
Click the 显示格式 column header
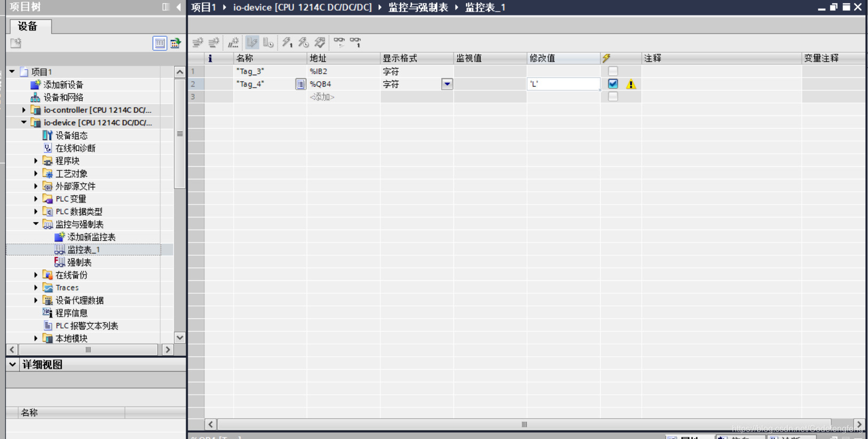(x=417, y=58)
